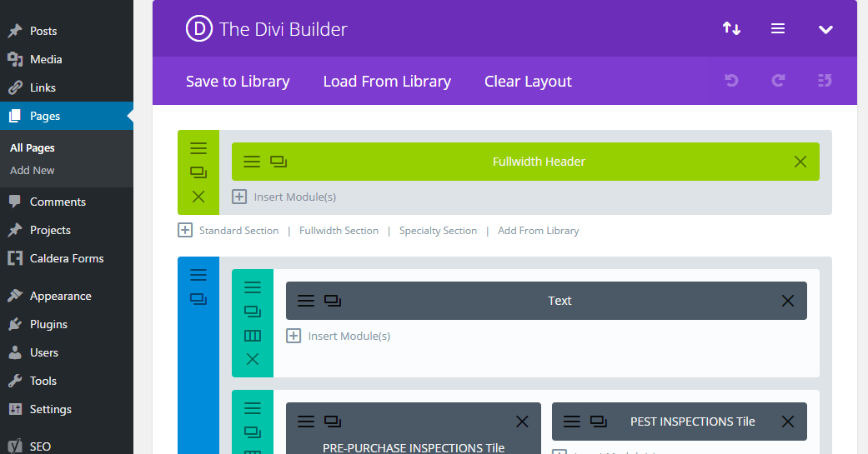The height and width of the screenshot is (454, 868).
Task: Remove the PRE-PURCHASE INSPECTIONS Tile module
Action: coord(522,422)
